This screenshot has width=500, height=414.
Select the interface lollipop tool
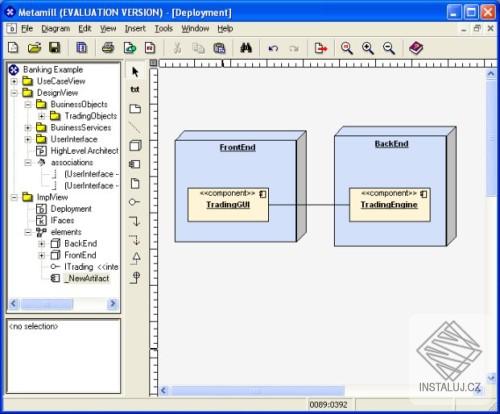click(x=134, y=202)
